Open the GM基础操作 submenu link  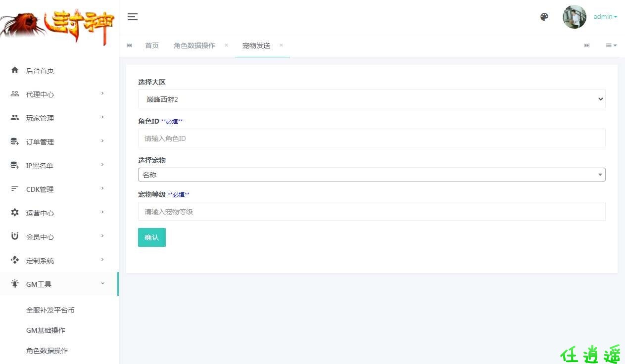[x=46, y=330]
